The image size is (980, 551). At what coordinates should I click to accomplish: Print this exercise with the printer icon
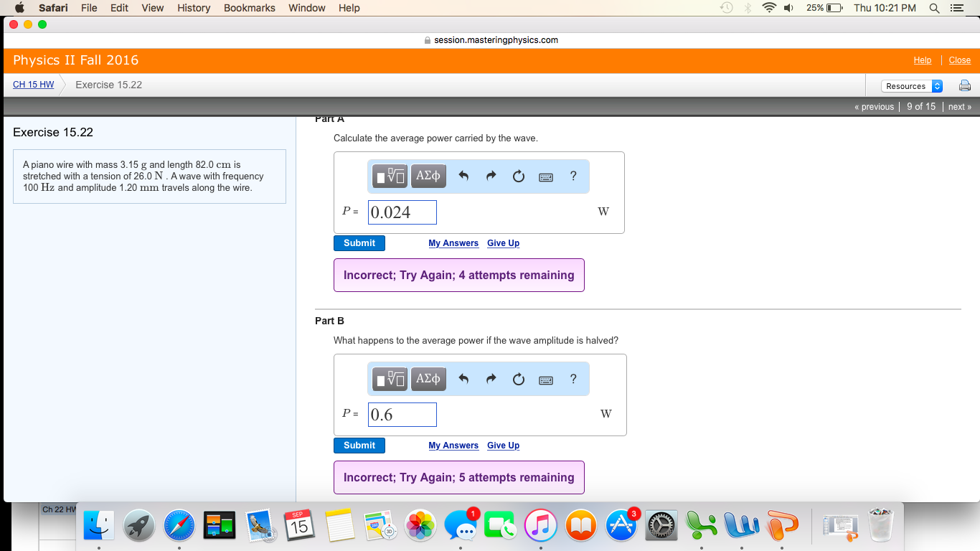coord(965,86)
